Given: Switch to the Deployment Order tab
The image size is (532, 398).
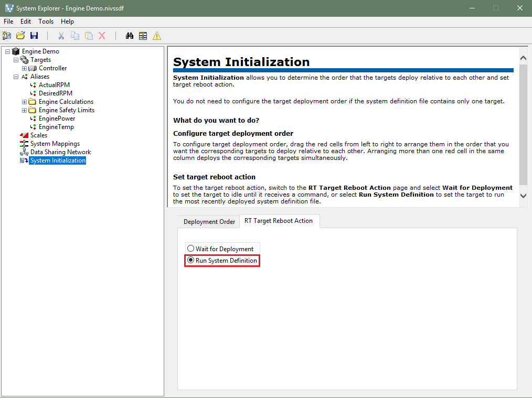Looking at the screenshot, I should pos(209,222).
